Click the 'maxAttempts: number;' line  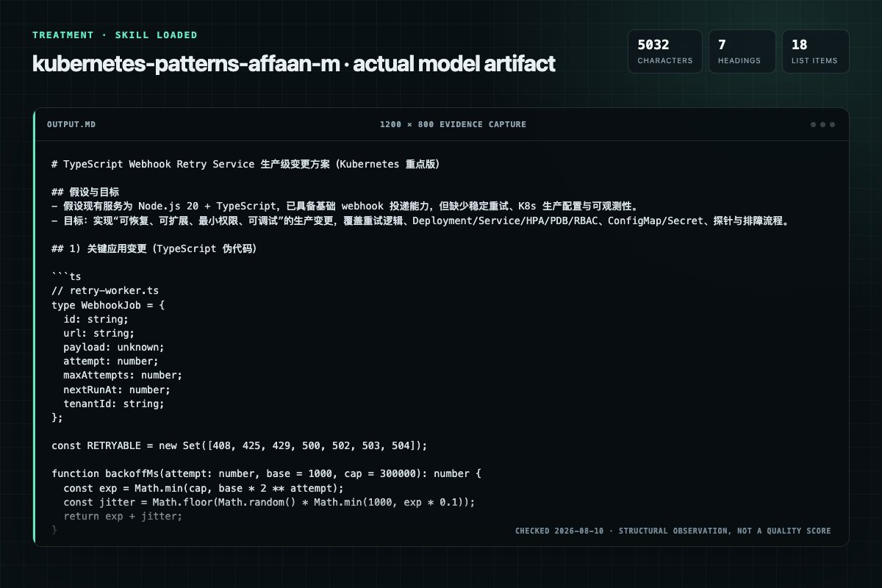click(x=123, y=375)
